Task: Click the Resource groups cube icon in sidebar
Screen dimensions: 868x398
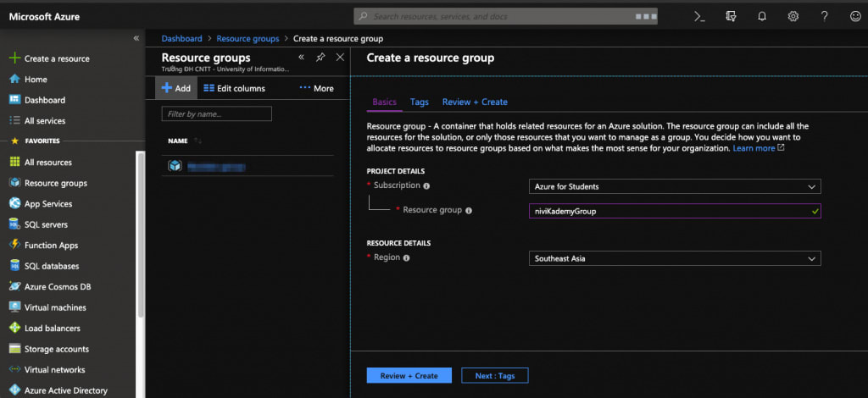Action: point(15,183)
